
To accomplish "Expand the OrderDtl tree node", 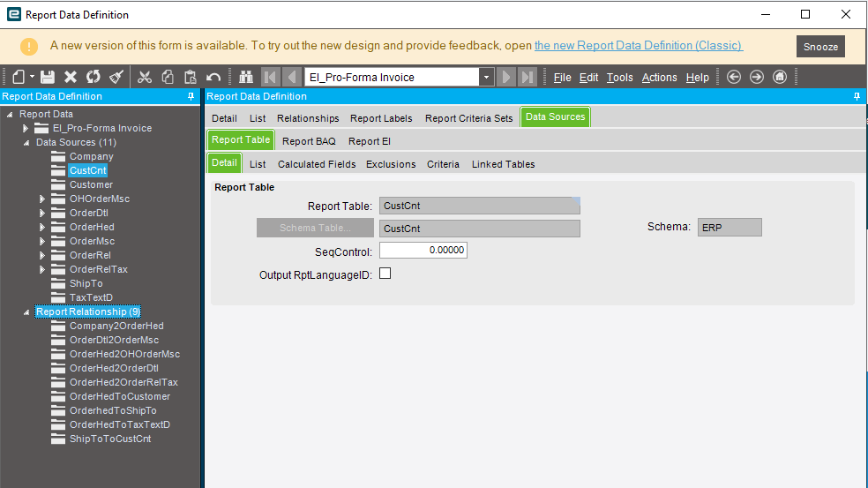I will (42, 213).
